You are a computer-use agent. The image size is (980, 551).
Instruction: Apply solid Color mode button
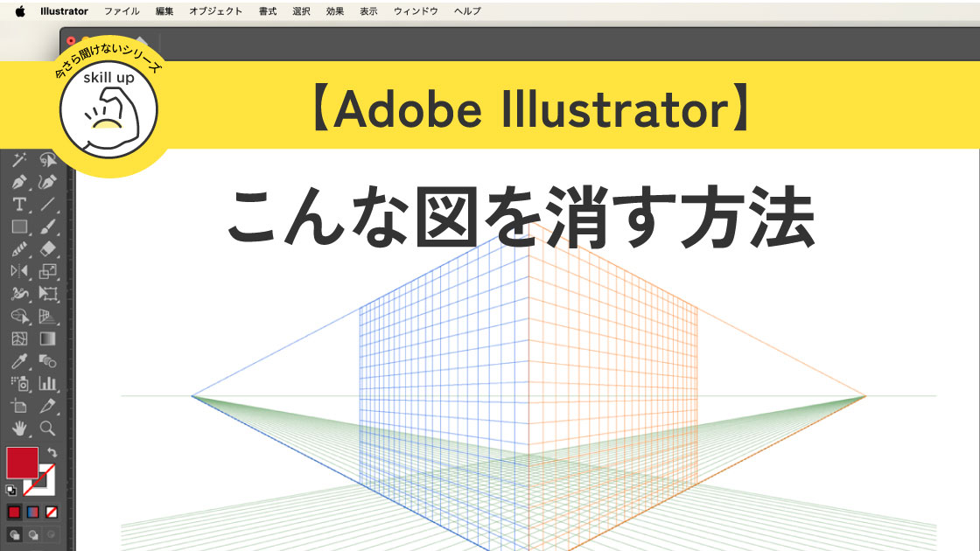pos(14,513)
